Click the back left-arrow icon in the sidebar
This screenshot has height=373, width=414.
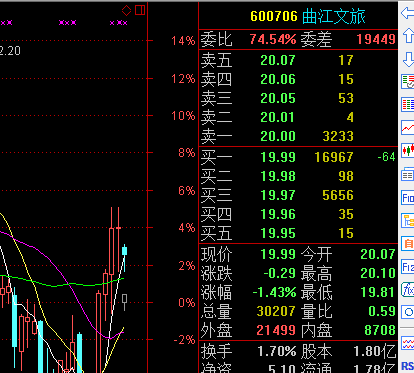click(x=407, y=13)
